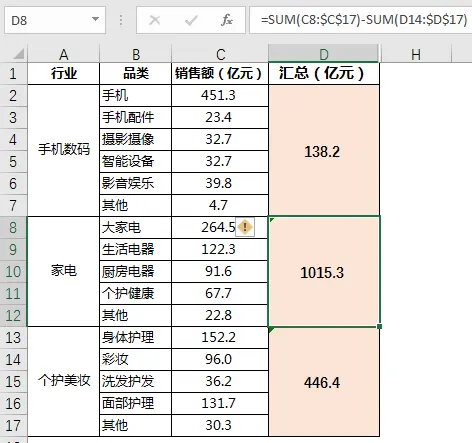Click the 面部护理 cell
The image size is (472, 443).
click(136, 403)
